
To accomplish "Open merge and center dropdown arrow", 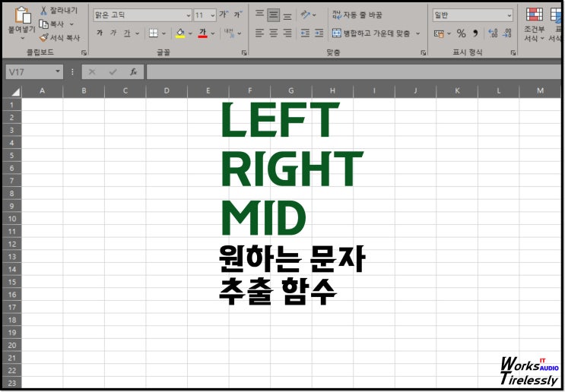I will tap(418, 33).
